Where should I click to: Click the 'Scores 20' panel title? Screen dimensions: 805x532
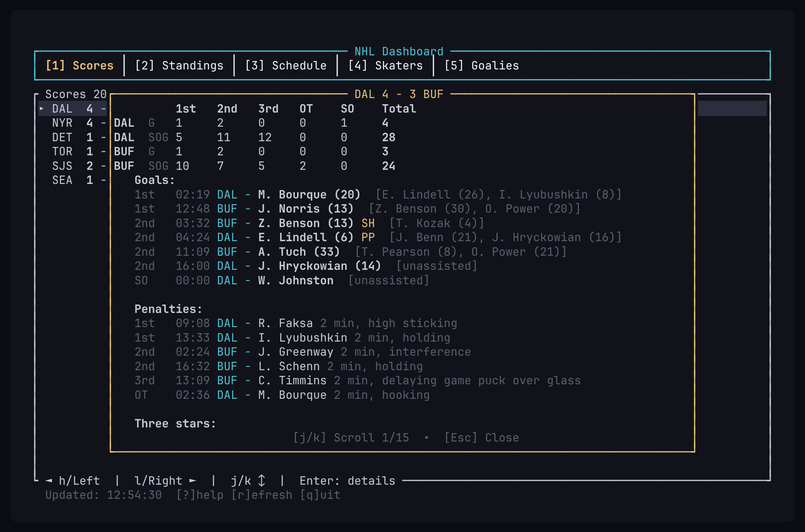point(76,94)
